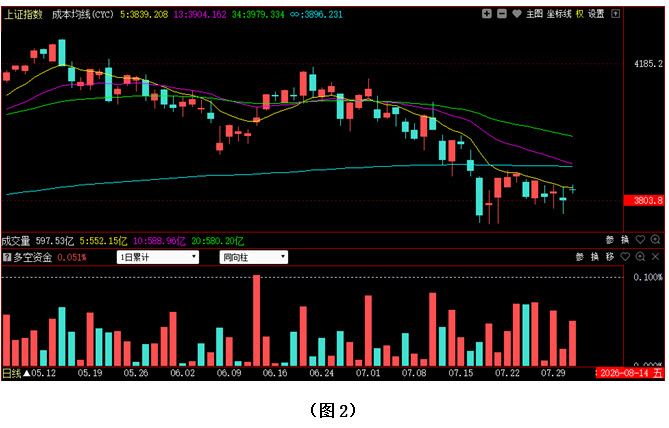Click the heart favorite icon in 成交量 row
The width and height of the screenshot is (669, 428).
640,240
